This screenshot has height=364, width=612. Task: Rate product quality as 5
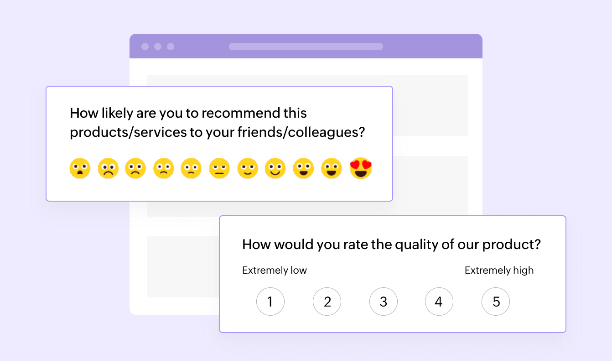click(x=496, y=302)
